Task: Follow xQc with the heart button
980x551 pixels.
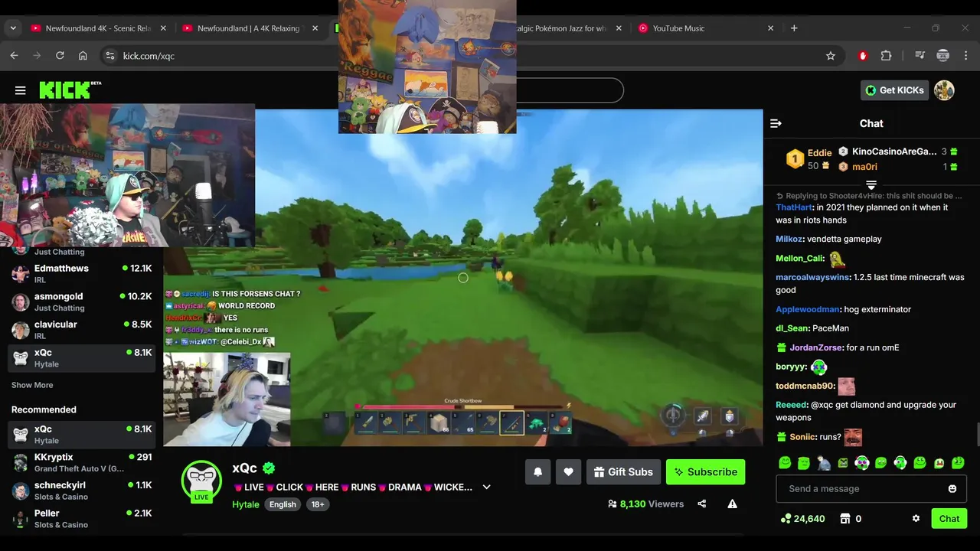Action: (x=568, y=472)
